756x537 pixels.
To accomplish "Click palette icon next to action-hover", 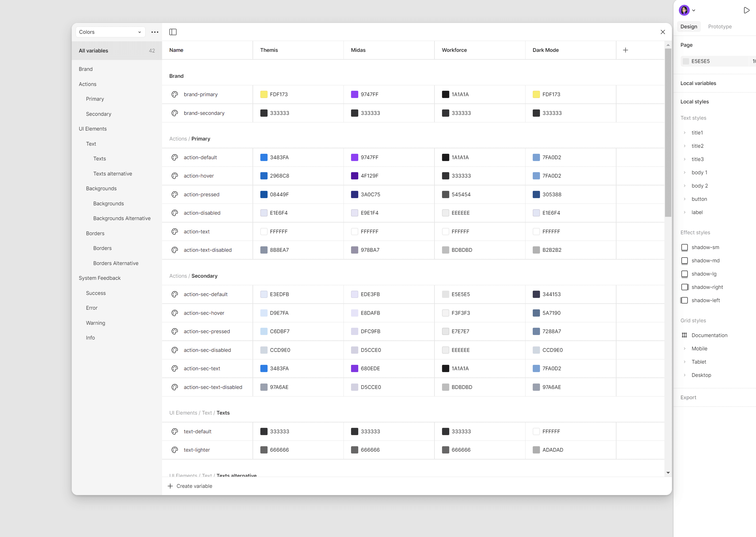I will click(175, 176).
